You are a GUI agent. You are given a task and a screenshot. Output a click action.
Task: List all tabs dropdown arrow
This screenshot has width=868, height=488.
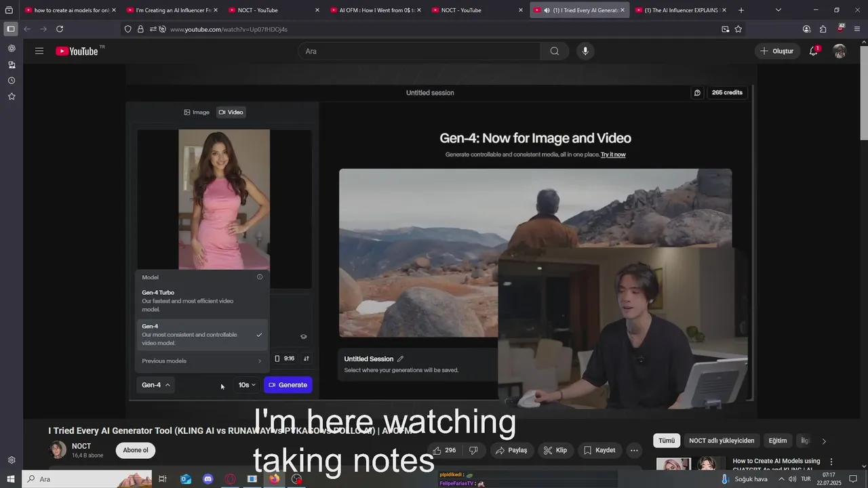pyautogui.click(x=778, y=10)
